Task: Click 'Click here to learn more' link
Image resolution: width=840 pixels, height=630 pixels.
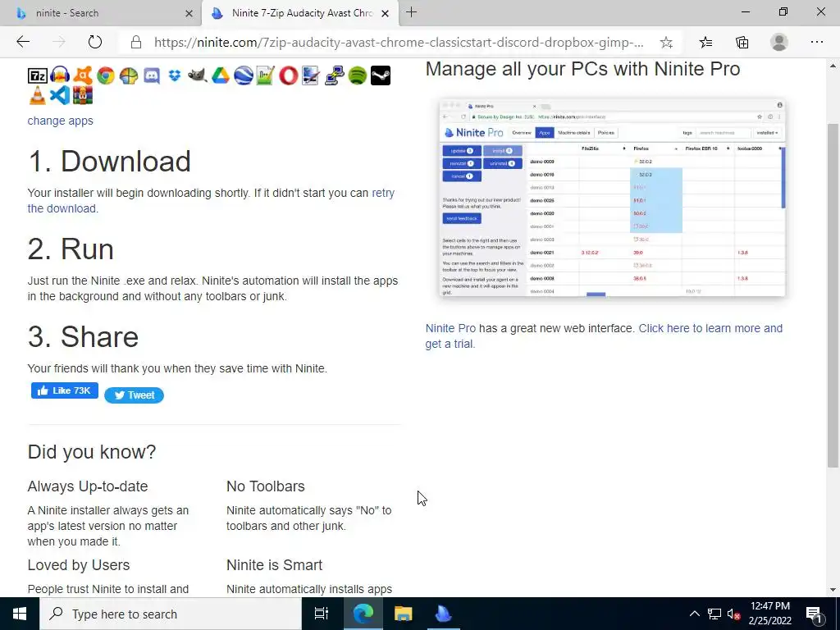Action: (x=604, y=336)
